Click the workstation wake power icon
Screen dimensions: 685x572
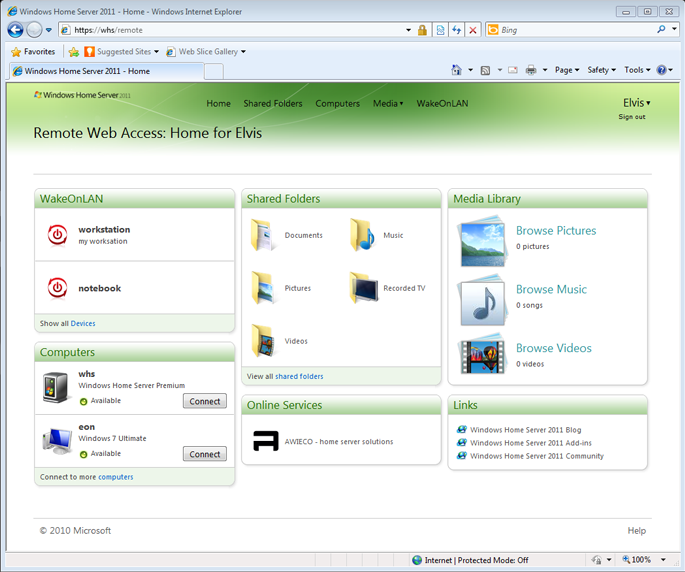(57, 235)
